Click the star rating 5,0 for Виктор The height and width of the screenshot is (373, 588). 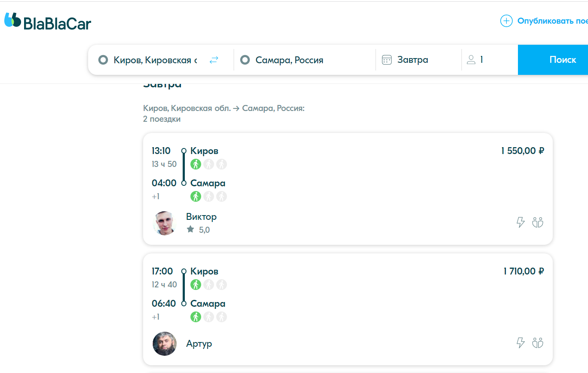tap(199, 230)
